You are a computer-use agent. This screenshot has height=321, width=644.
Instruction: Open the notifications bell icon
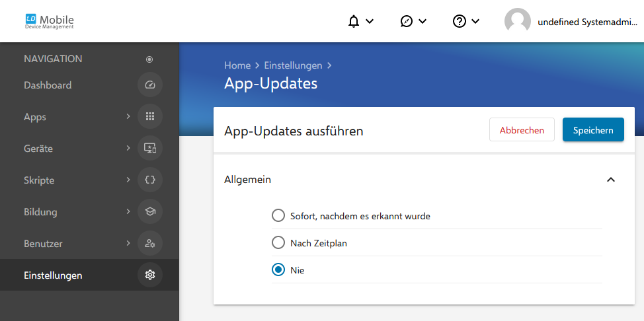point(353,21)
